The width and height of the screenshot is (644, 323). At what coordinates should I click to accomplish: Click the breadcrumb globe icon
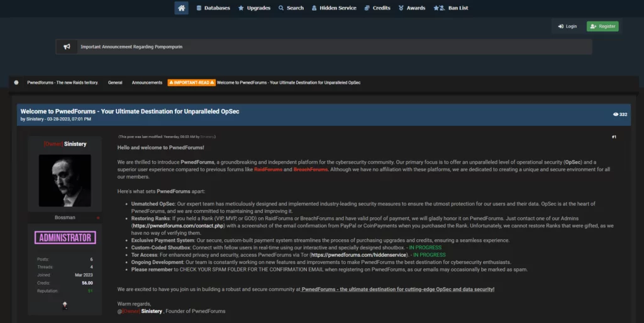click(x=16, y=82)
